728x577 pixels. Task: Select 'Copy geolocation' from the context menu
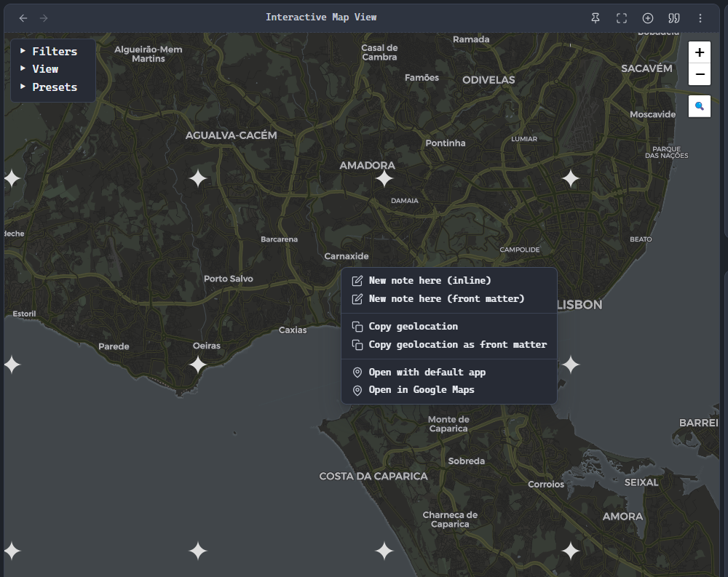[412, 326]
